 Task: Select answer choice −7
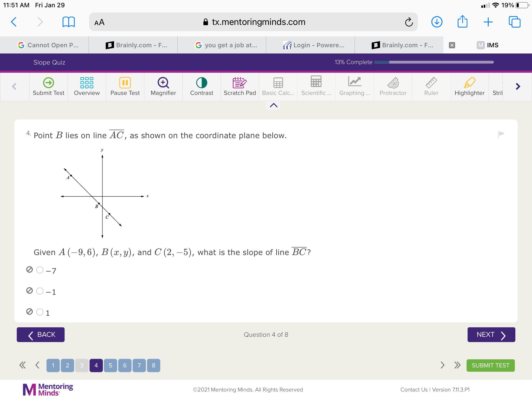click(x=40, y=270)
